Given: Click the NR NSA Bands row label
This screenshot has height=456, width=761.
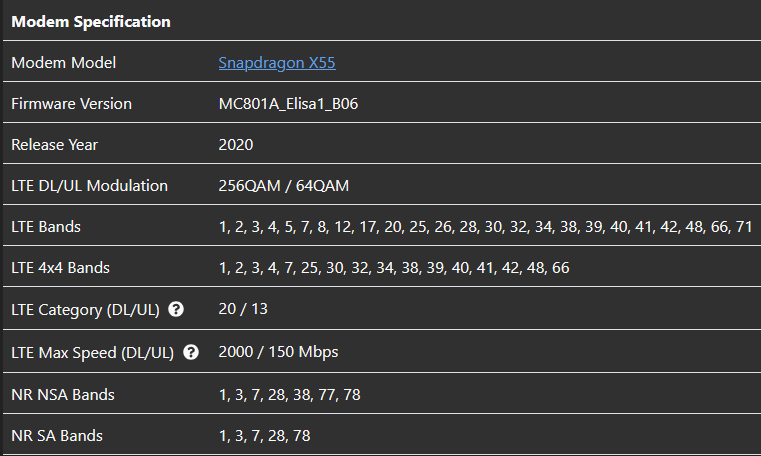Looking at the screenshot, I should click(x=63, y=395).
